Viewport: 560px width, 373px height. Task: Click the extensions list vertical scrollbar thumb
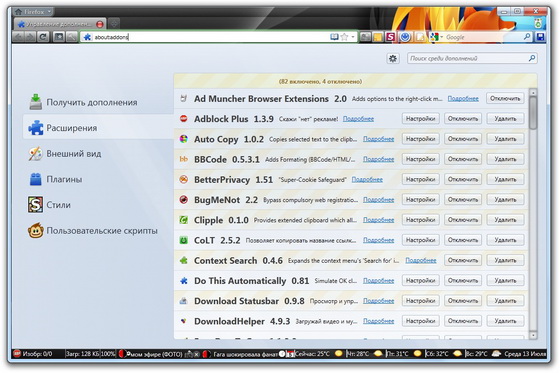coord(533,113)
